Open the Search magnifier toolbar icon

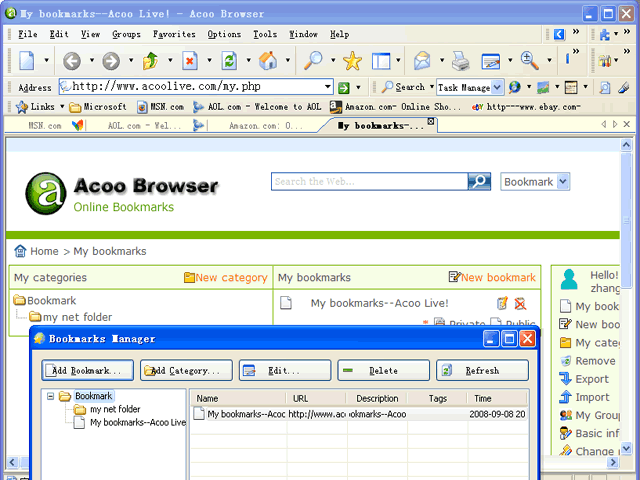tap(313, 61)
